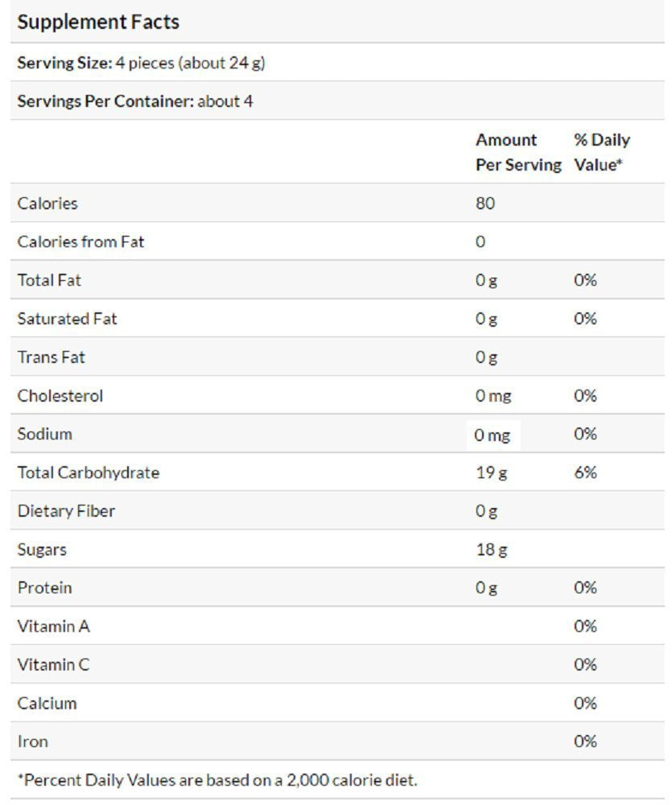Click the Cholesterol 0 mg amount

[x=493, y=396]
